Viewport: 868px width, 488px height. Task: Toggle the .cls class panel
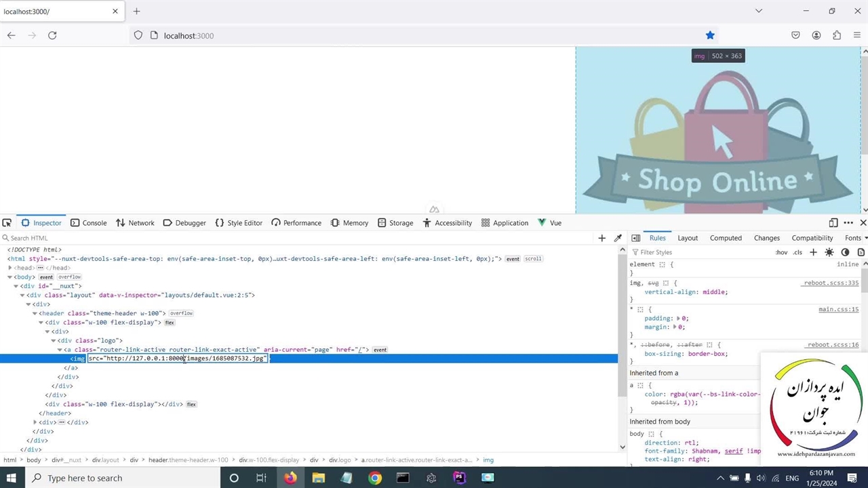coord(797,252)
